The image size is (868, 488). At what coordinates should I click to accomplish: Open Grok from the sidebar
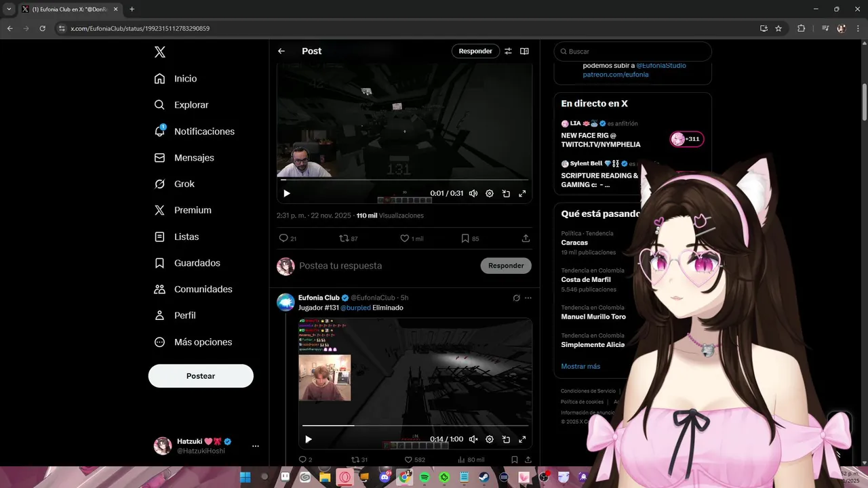[174, 184]
